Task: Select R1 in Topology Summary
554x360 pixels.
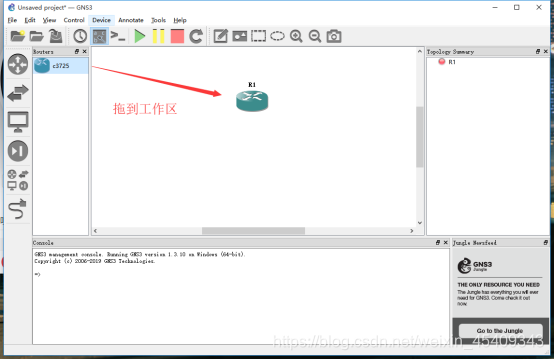Action: coord(452,62)
